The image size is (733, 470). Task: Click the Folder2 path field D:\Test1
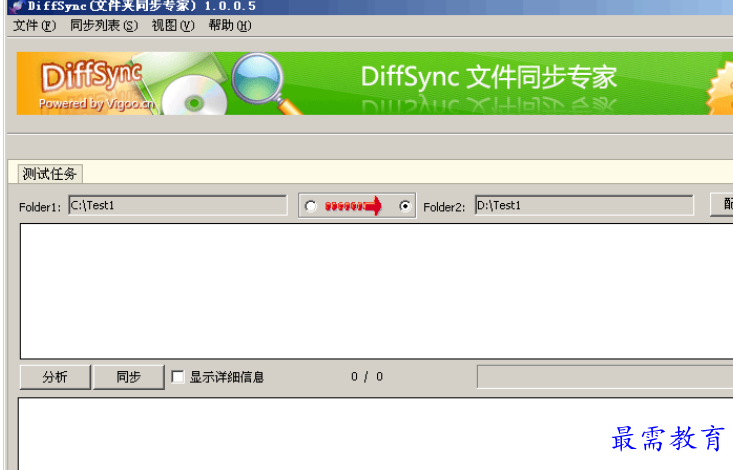(584, 205)
